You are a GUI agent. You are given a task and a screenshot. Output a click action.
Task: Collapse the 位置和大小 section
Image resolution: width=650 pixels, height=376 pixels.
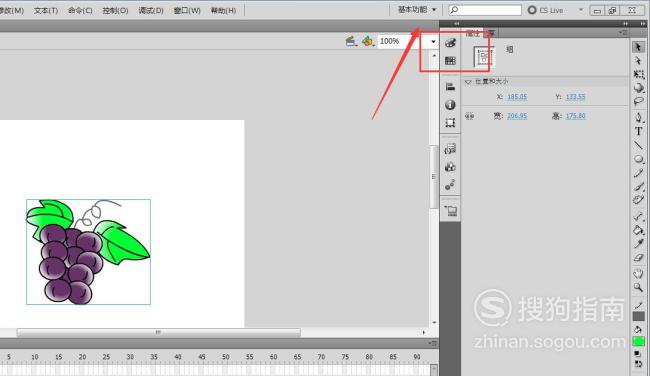click(468, 82)
